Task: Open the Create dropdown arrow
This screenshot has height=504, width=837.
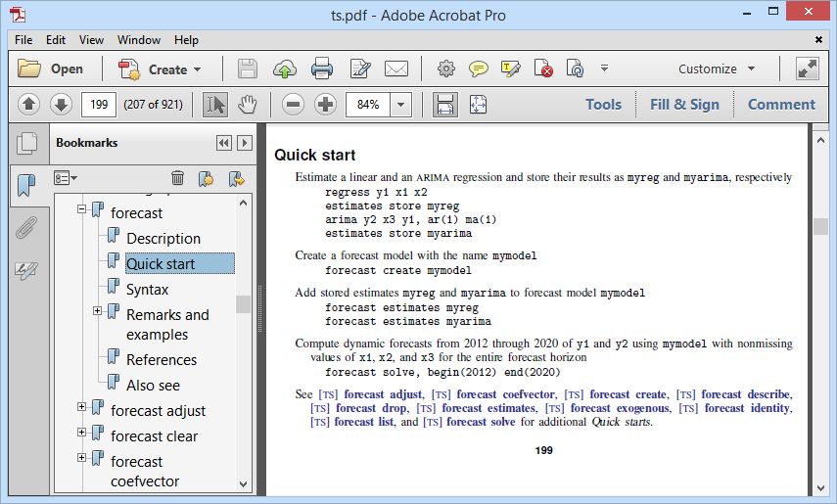Action: [x=198, y=69]
